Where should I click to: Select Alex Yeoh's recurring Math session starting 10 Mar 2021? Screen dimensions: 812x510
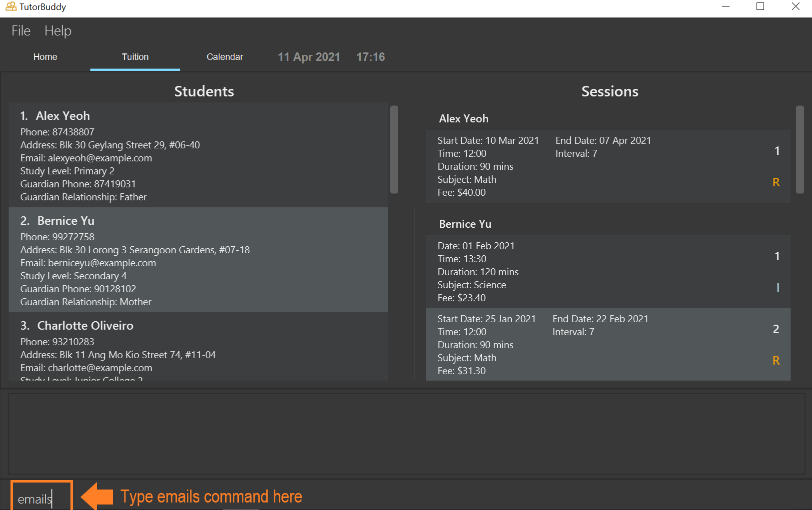(x=608, y=166)
